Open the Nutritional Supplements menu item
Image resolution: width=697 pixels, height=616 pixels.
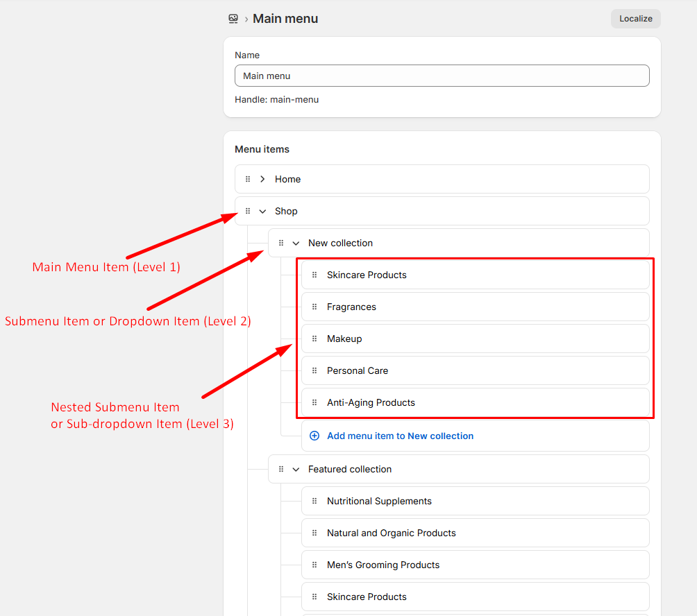click(475, 501)
